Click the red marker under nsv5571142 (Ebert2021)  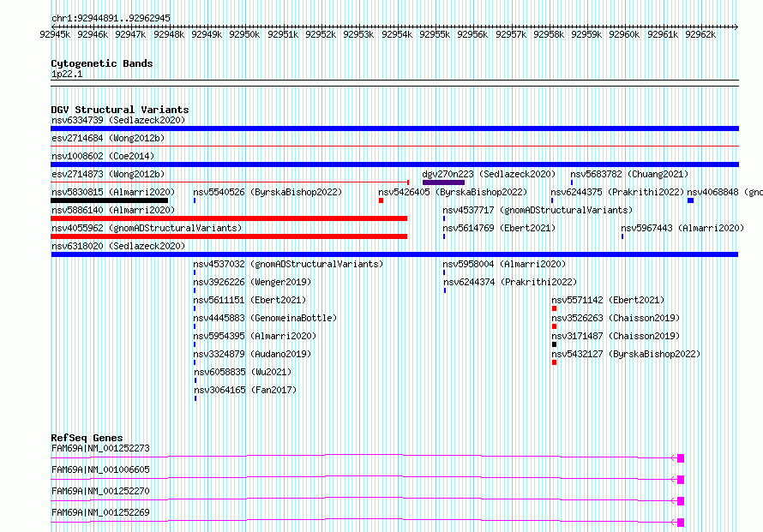(x=554, y=308)
